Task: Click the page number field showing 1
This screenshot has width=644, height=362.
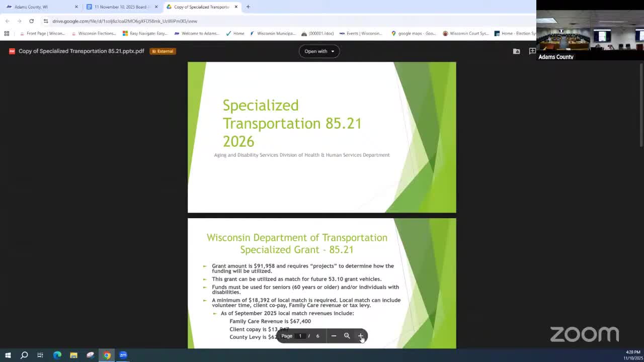Action: (x=300, y=336)
